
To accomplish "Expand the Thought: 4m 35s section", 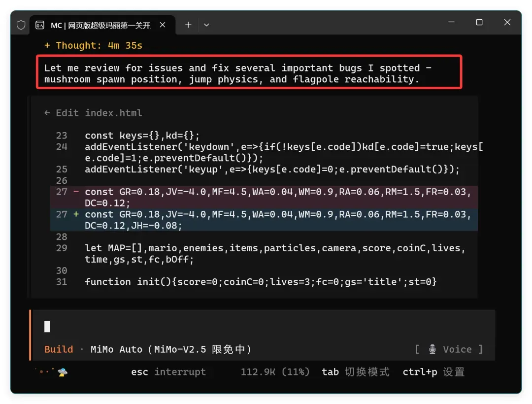I will [93, 45].
